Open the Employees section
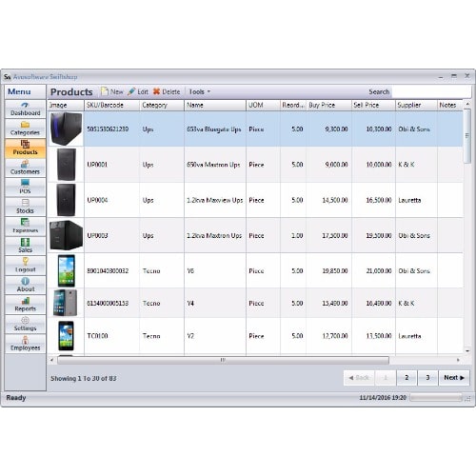 (26, 344)
